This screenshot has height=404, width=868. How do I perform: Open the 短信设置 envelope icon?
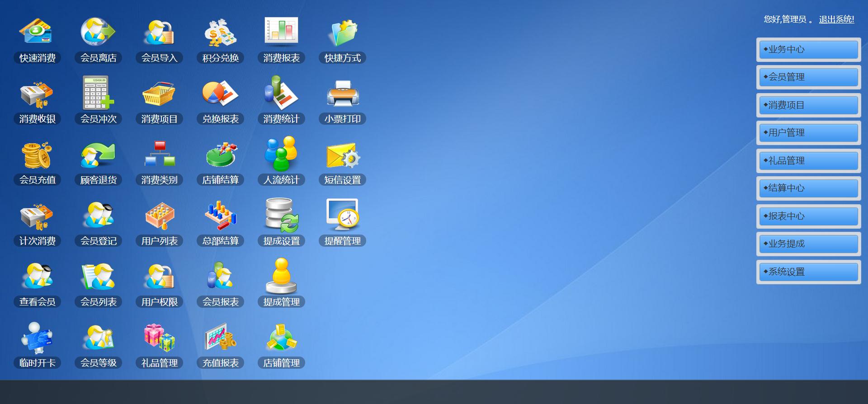pyautogui.click(x=342, y=155)
